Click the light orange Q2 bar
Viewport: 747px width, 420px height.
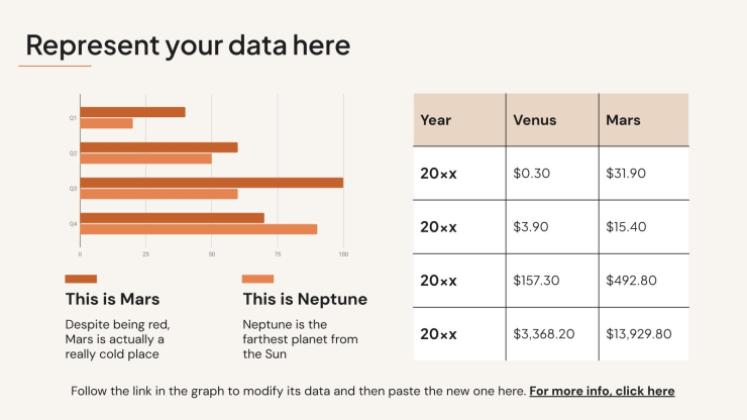click(x=145, y=159)
